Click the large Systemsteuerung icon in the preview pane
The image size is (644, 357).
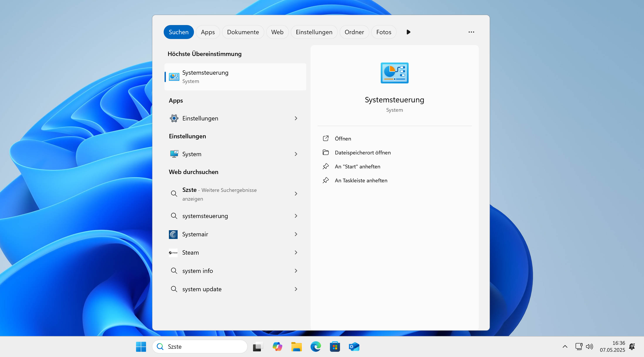[394, 73]
